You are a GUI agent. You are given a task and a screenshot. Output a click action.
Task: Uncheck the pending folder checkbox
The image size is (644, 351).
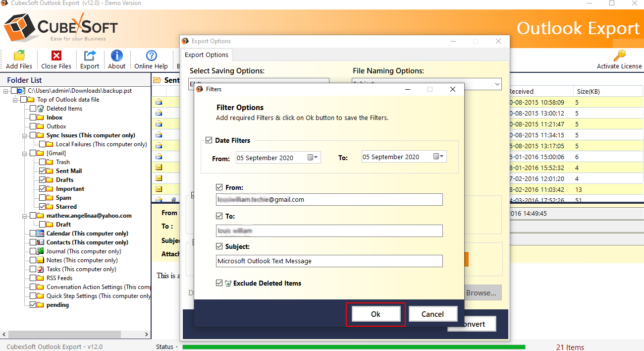pyautogui.click(x=33, y=305)
